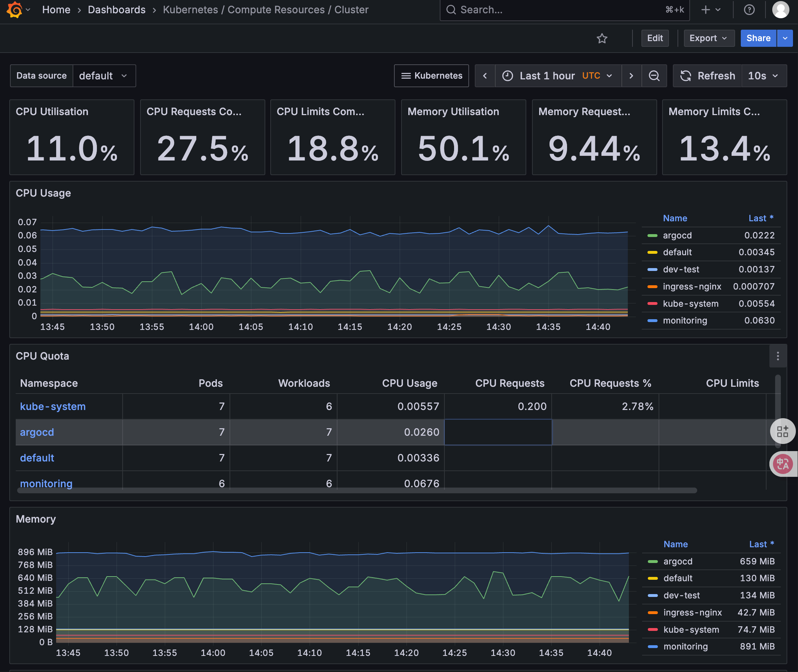Click yellow default color swatch in Memory legend
The width and height of the screenshot is (798, 672).
point(652,578)
